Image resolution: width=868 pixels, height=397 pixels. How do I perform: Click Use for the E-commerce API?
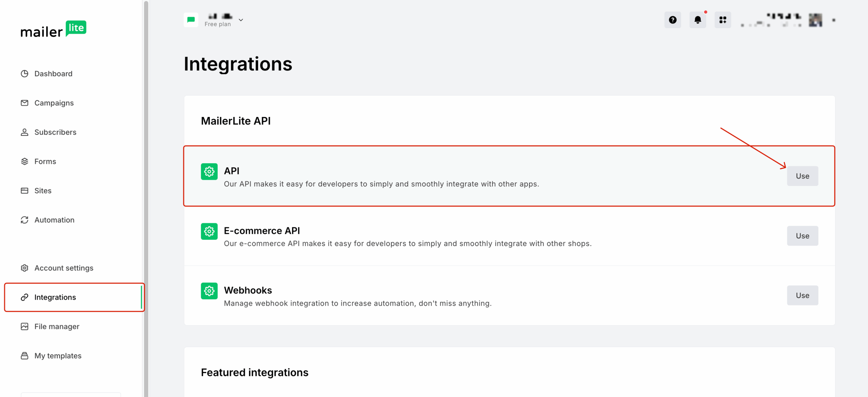pyautogui.click(x=802, y=236)
